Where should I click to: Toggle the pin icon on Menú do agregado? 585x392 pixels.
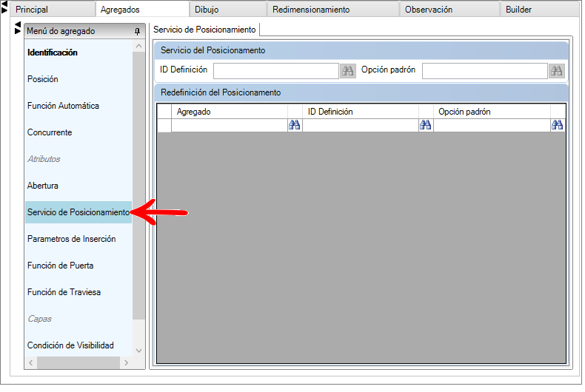click(137, 32)
